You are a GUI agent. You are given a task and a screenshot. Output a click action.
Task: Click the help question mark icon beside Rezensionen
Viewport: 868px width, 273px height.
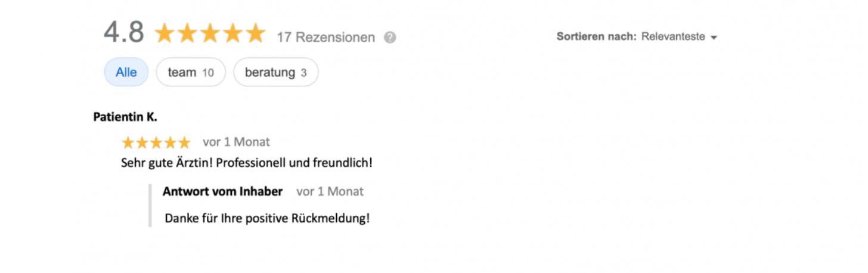tap(390, 38)
